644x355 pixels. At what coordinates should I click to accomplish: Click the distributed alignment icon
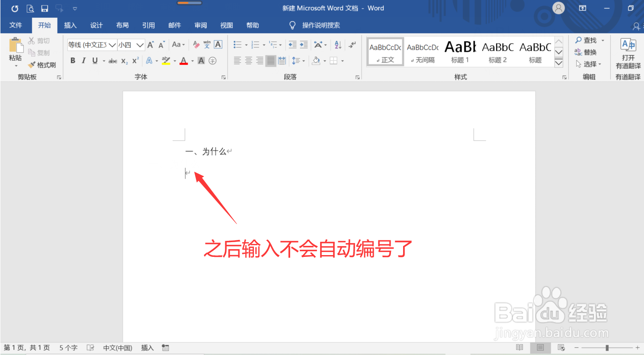282,61
